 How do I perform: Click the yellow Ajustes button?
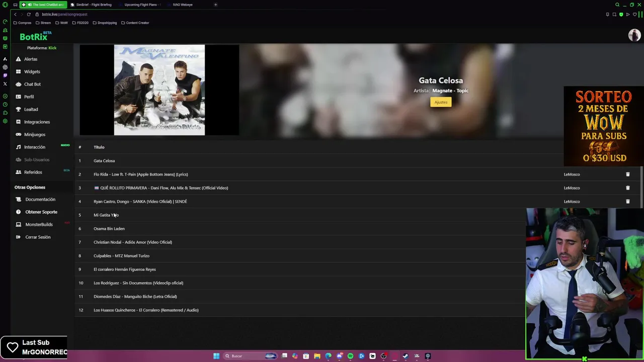pyautogui.click(x=441, y=102)
